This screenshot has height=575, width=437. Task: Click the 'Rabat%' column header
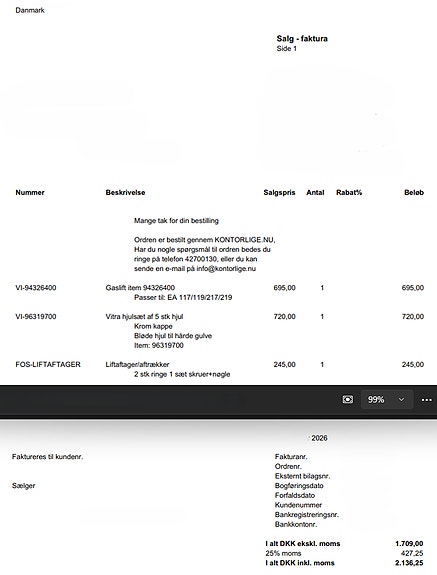(x=349, y=193)
